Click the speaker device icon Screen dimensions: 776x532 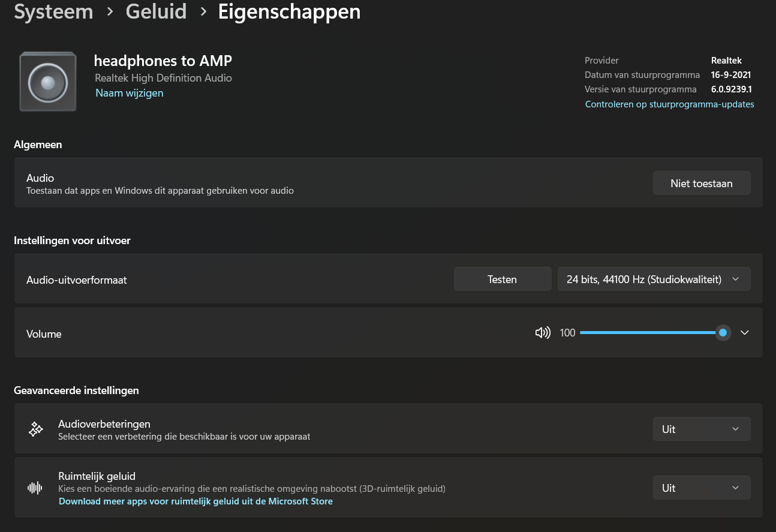tap(48, 82)
